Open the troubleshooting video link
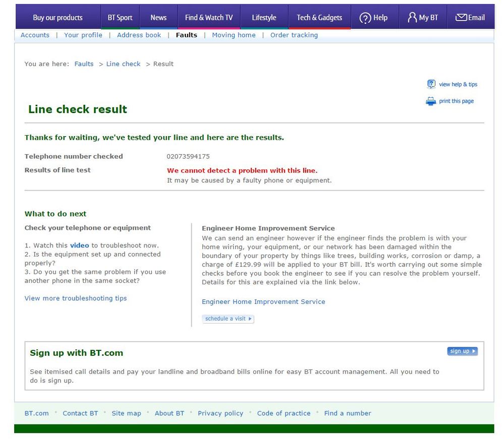 click(x=79, y=245)
